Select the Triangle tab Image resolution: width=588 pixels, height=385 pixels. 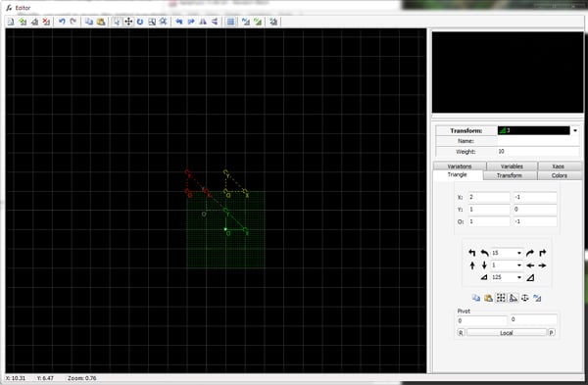(x=458, y=175)
